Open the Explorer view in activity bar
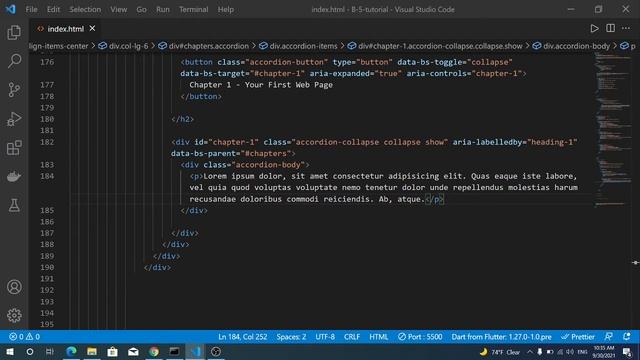This screenshot has height=360, width=640. coord(14,33)
